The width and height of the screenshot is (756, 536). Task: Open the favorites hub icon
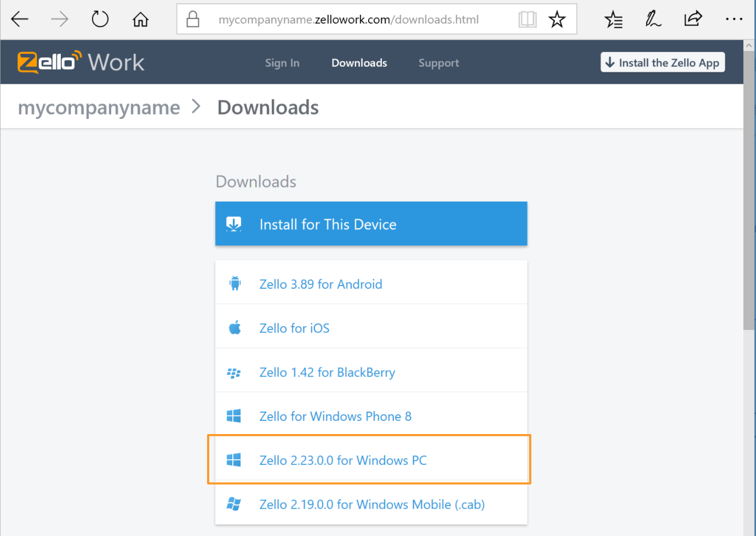[614, 20]
